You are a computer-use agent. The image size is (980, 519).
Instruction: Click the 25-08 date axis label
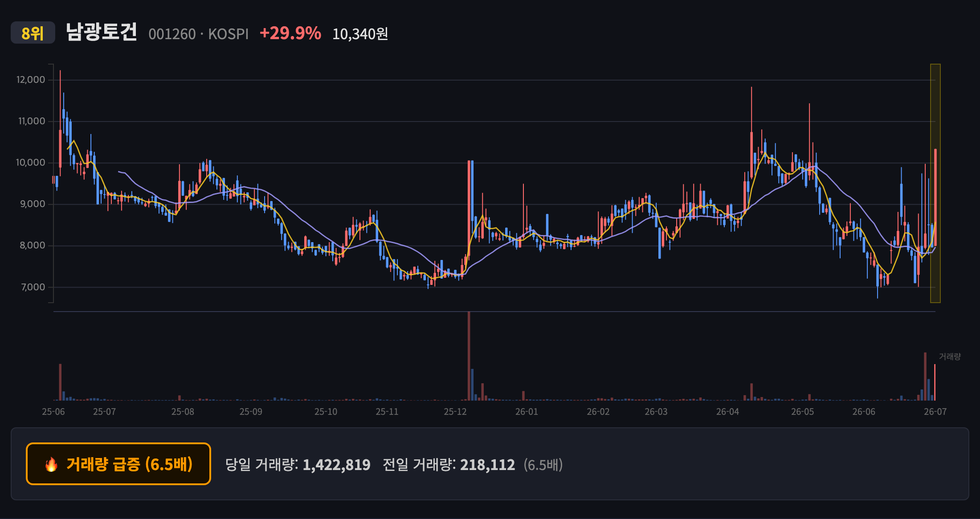click(x=183, y=412)
